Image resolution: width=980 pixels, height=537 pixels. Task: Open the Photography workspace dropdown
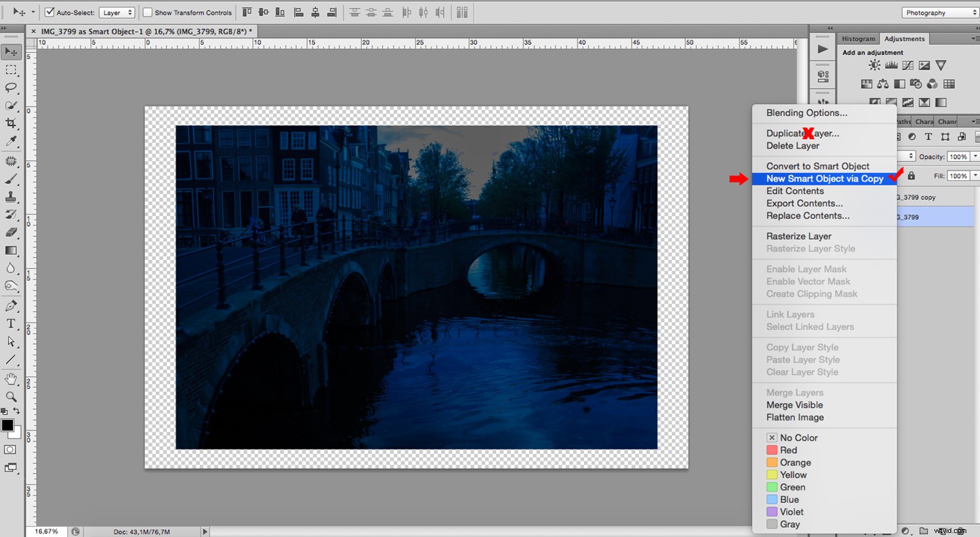click(939, 12)
